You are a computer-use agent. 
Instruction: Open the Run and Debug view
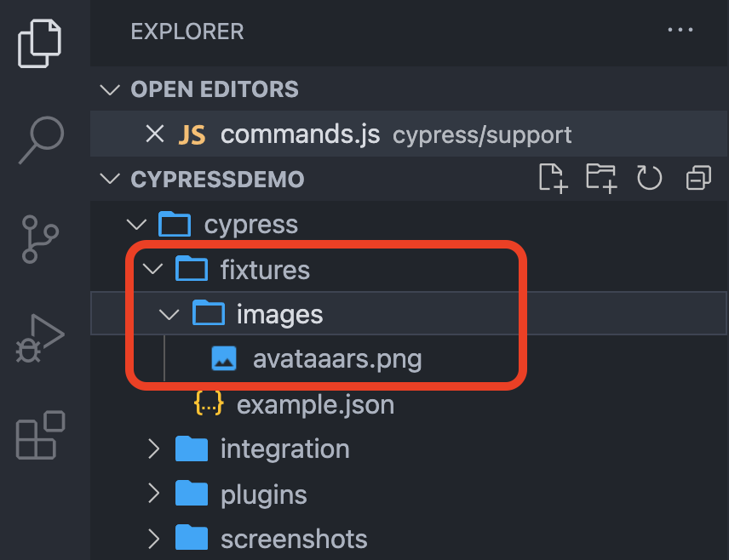(41, 338)
